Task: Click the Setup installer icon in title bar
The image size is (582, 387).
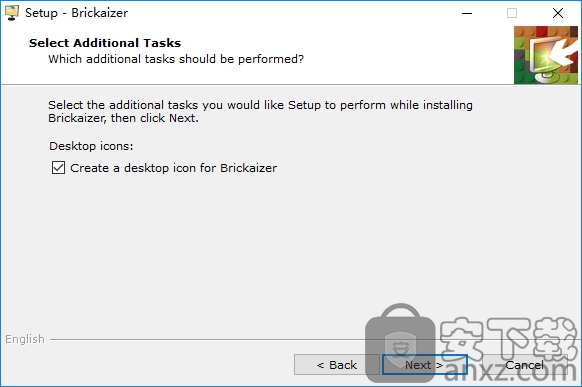Action: click(x=12, y=13)
